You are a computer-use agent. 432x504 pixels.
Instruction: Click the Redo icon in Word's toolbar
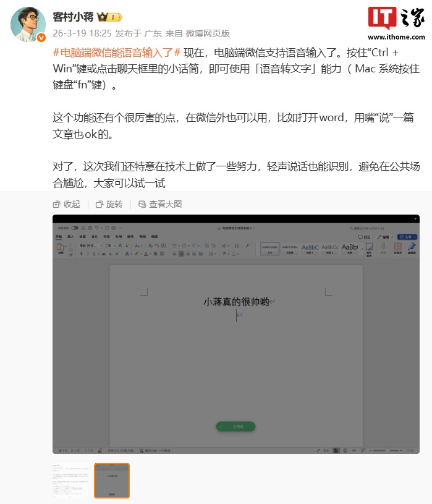coord(107,228)
